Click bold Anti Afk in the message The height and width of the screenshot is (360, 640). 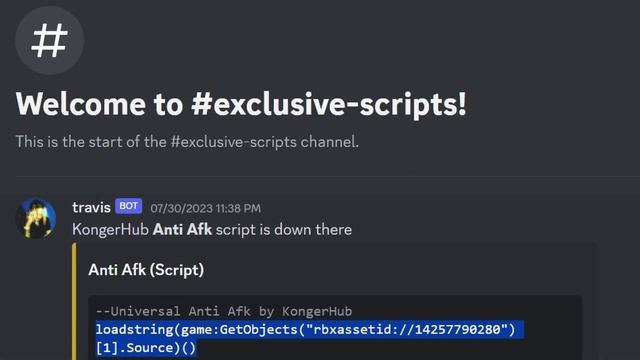(x=182, y=230)
